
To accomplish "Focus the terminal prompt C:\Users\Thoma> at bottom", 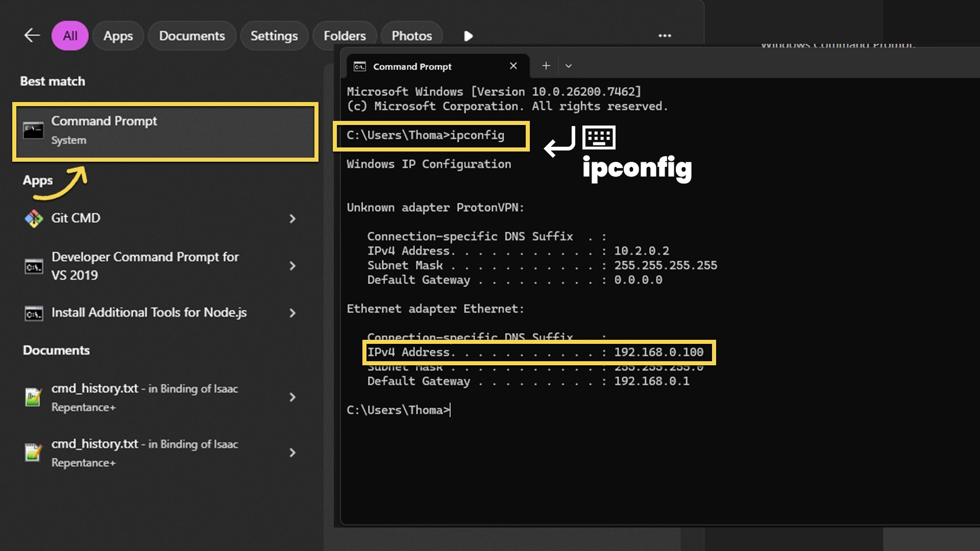I will (x=398, y=410).
